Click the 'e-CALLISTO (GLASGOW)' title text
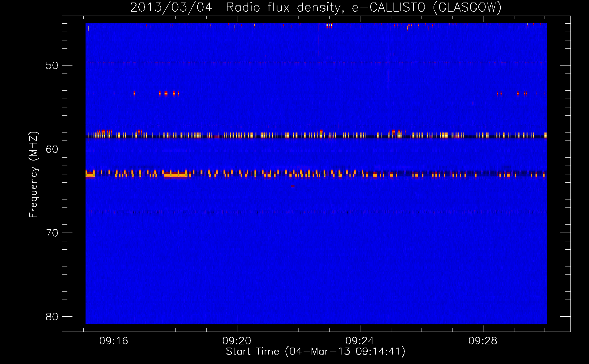This screenshot has width=589, height=364. pyautogui.click(x=427, y=7)
